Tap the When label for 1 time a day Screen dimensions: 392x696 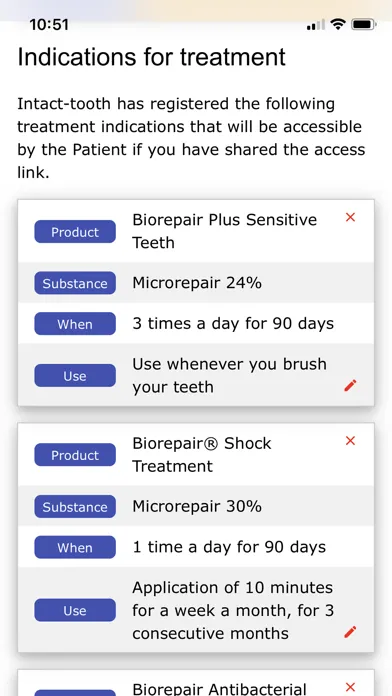75,547
